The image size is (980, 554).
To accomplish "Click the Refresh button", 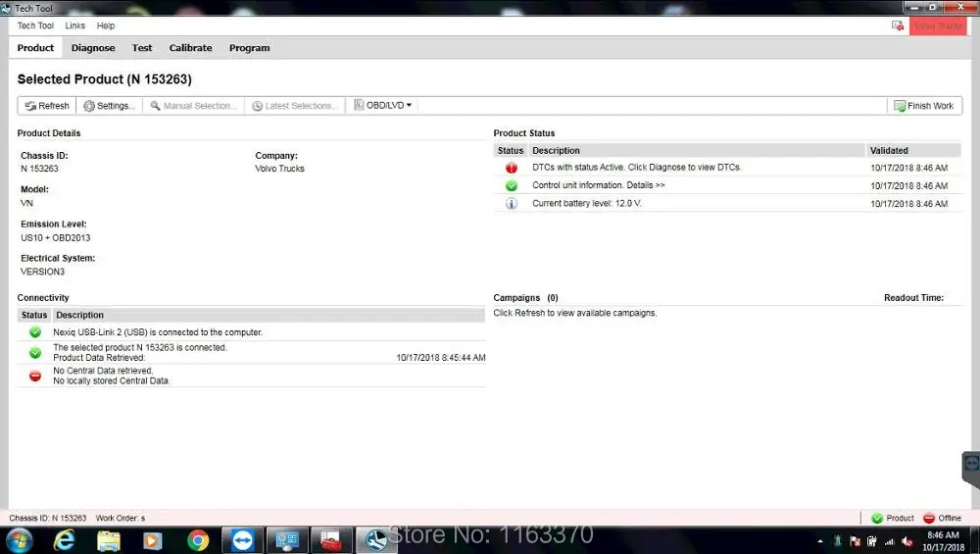I will 47,106.
